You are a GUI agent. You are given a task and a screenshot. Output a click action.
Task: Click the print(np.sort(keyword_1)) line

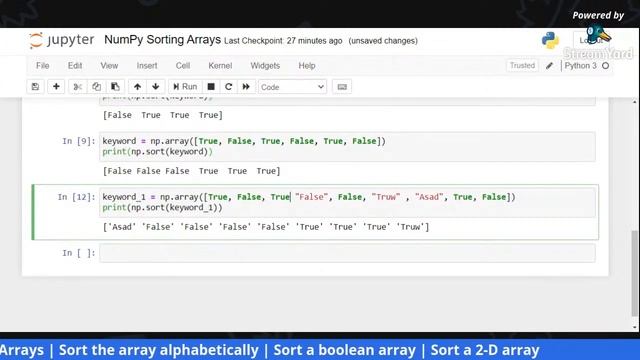coord(162,208)
